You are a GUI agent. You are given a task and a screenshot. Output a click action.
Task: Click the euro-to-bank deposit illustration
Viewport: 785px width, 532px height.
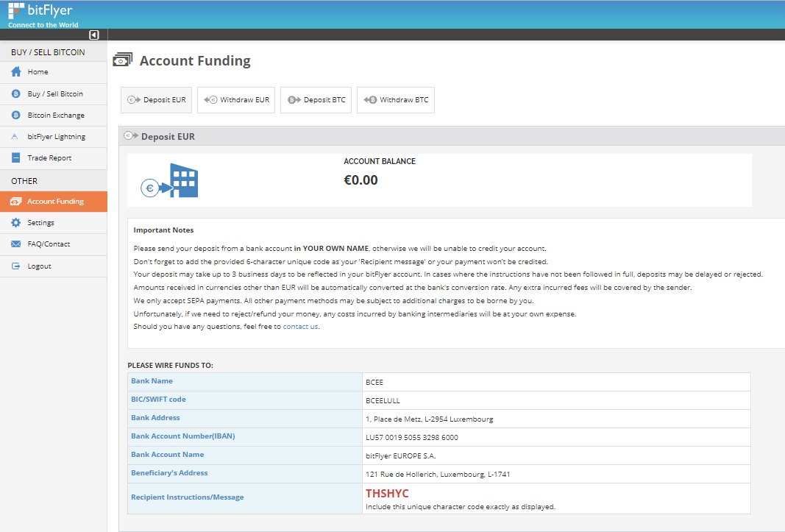coord(169,180)
